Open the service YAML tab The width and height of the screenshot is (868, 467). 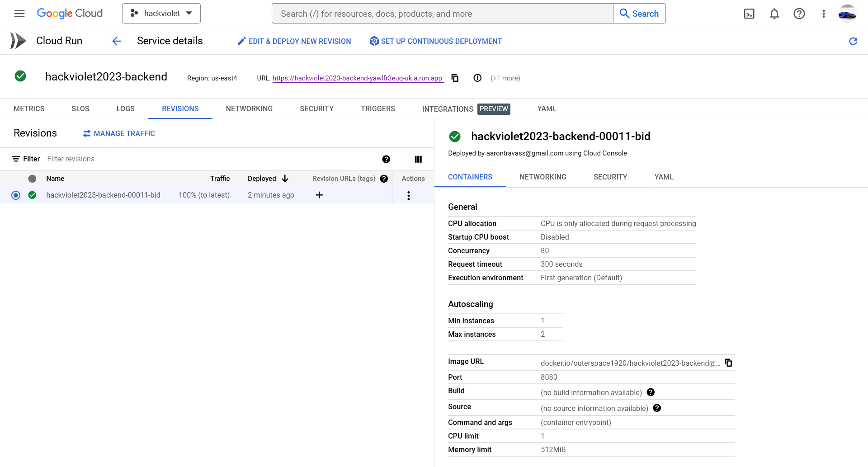[547, 108]
